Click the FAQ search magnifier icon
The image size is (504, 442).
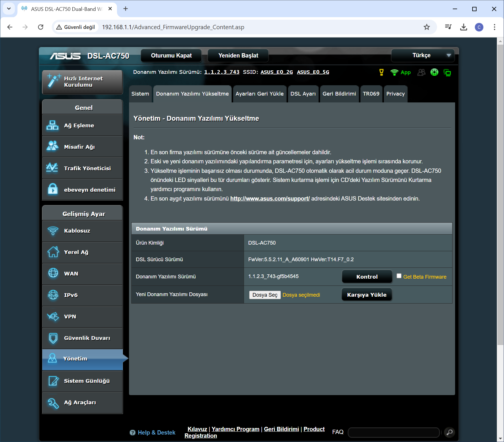point(450,432)
